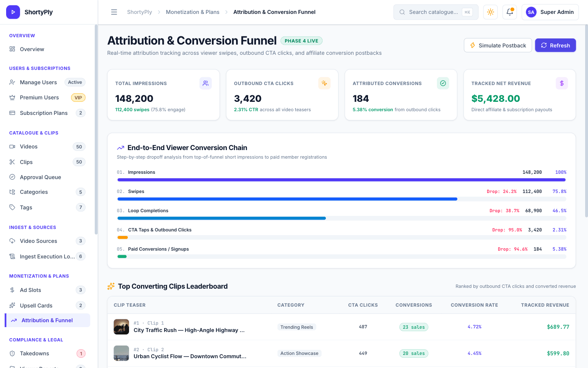This screenshot has width=588, height=368.
Task: Click the Video Sources icon
Action: [12, 241]
